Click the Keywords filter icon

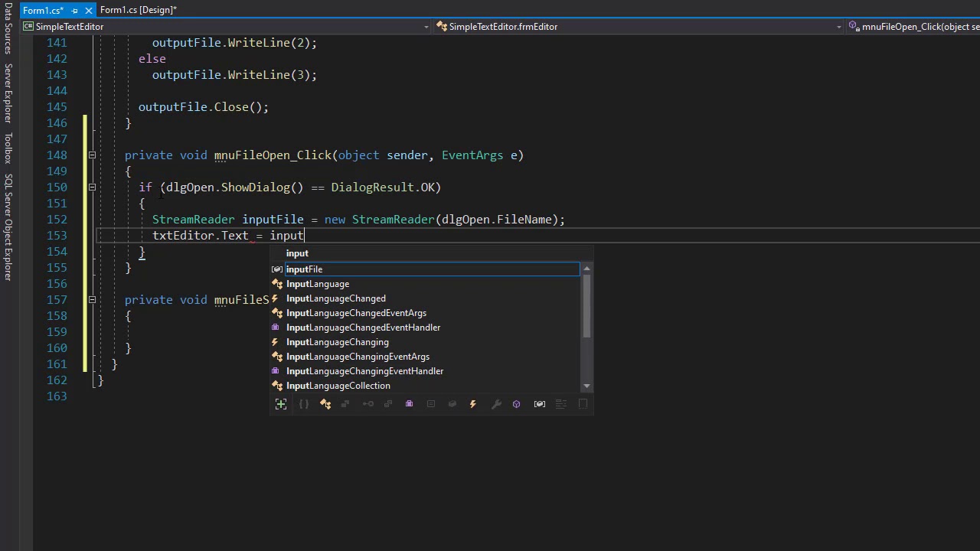pos(561,404)
